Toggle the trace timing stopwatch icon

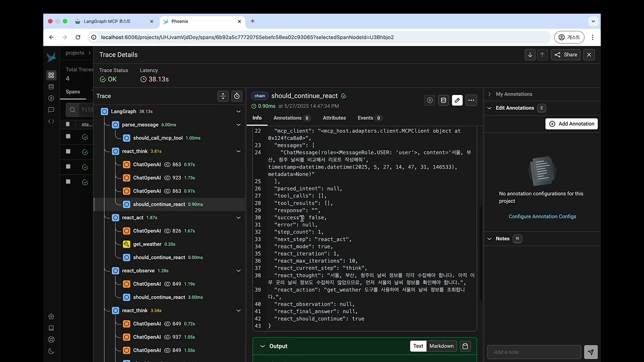[237, 96]
